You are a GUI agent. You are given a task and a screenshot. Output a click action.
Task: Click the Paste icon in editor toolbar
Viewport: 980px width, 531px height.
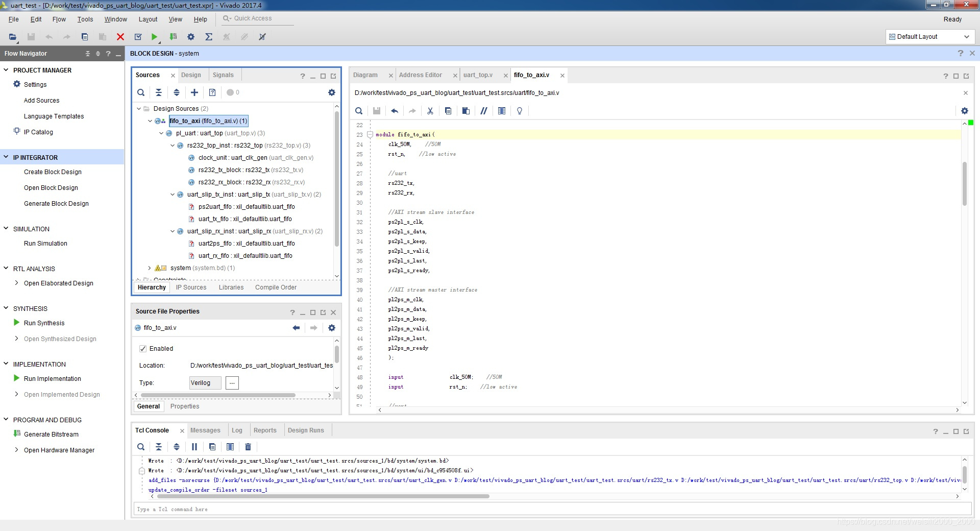466,111
